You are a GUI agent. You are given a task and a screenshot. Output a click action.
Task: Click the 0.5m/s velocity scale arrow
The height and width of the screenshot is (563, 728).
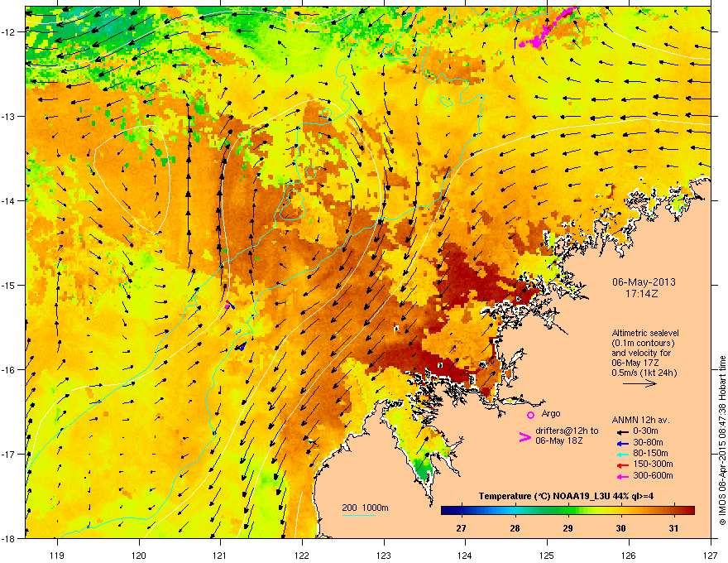[639, 383]
